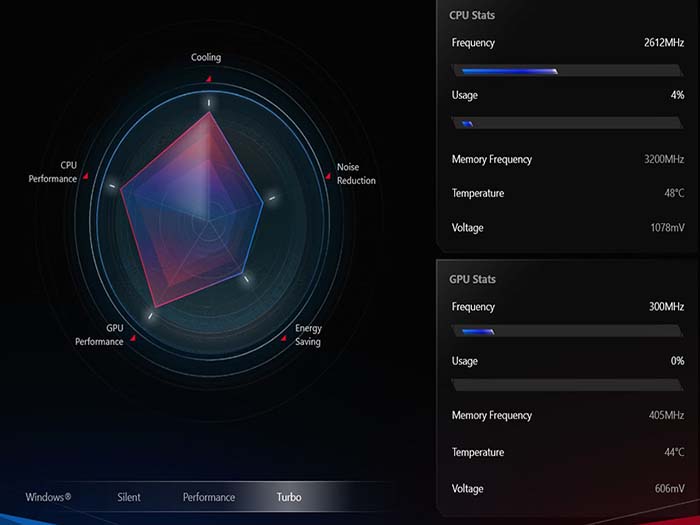Click the GPU Usage progress bar
The width and height of the screenshot is (700, 525).
click(567, 384)
